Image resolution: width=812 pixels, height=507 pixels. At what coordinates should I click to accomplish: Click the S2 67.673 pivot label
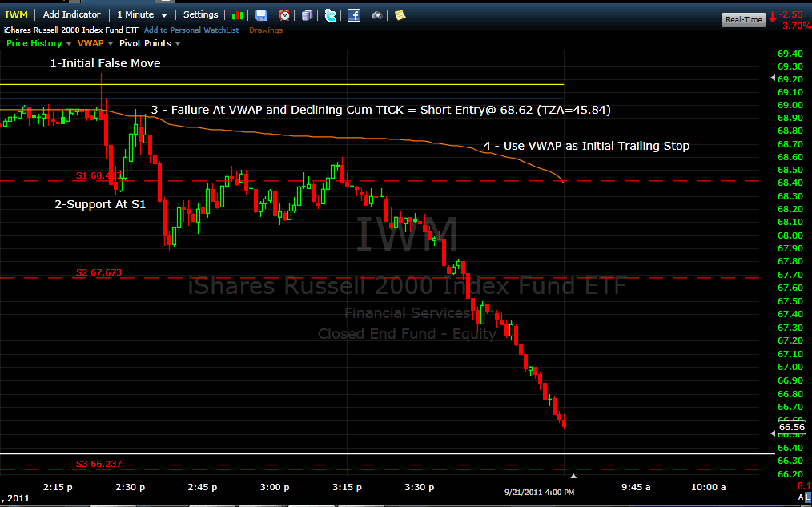[99, 272]
